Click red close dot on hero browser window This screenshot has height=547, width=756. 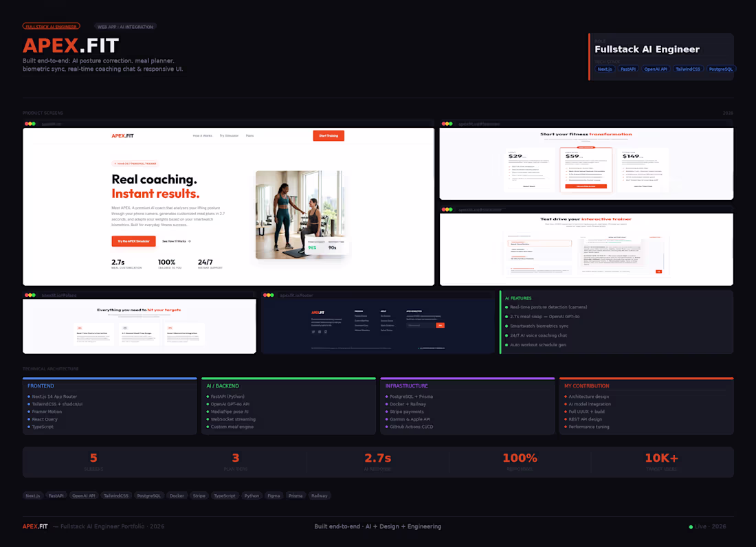click(x=27, y=124)
